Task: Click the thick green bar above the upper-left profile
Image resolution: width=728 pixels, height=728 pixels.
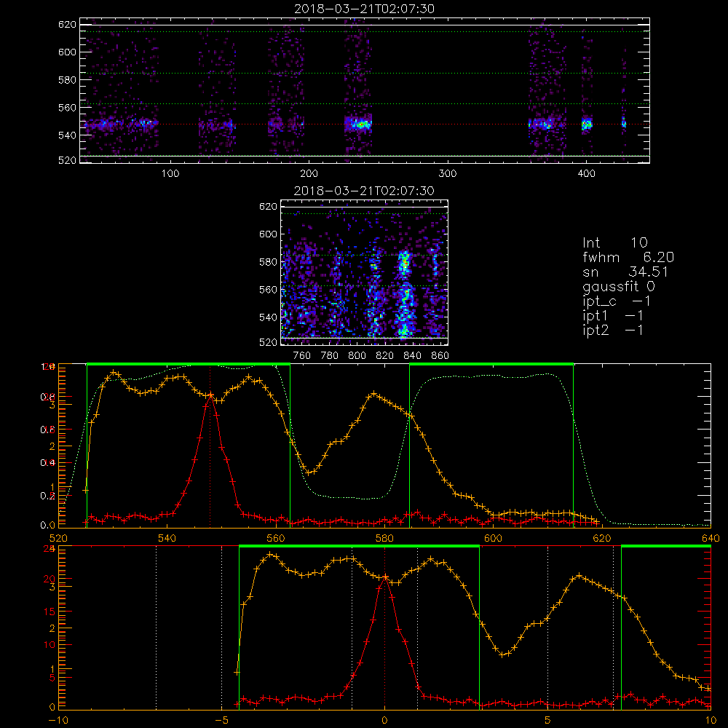Action: click(x=189, y=364)
